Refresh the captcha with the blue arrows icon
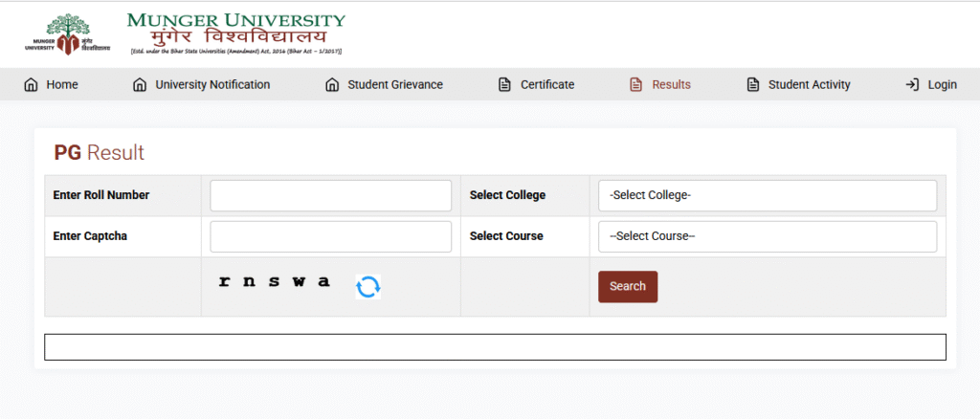This screenshot has width=980, height=419. [368, 287]
